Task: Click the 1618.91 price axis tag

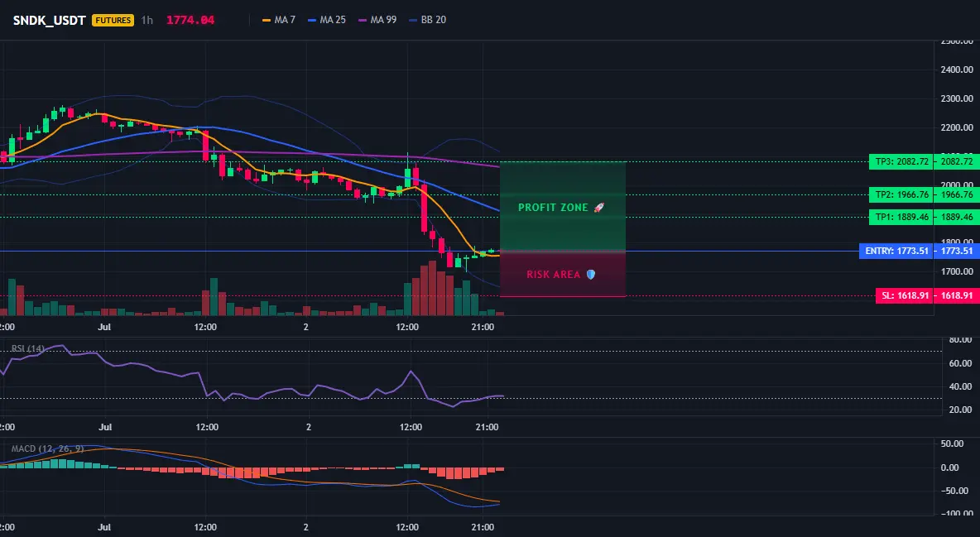Action: pyautogui.click(x=956, y=295)
